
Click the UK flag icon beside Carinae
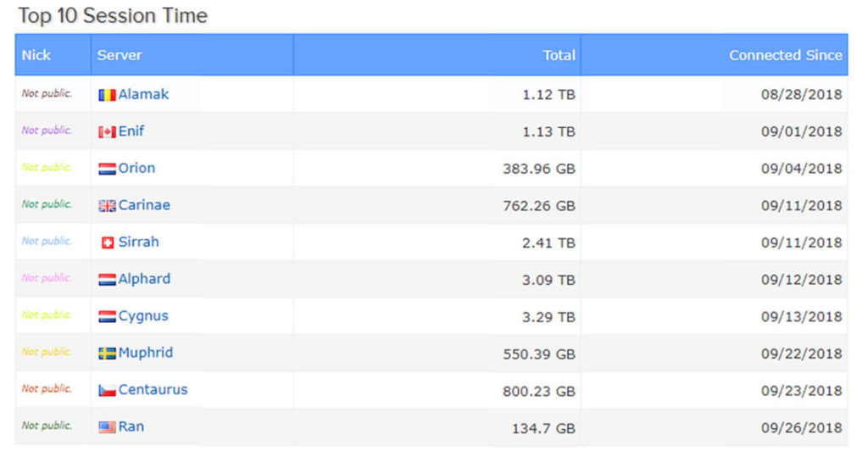pos(107,206)
